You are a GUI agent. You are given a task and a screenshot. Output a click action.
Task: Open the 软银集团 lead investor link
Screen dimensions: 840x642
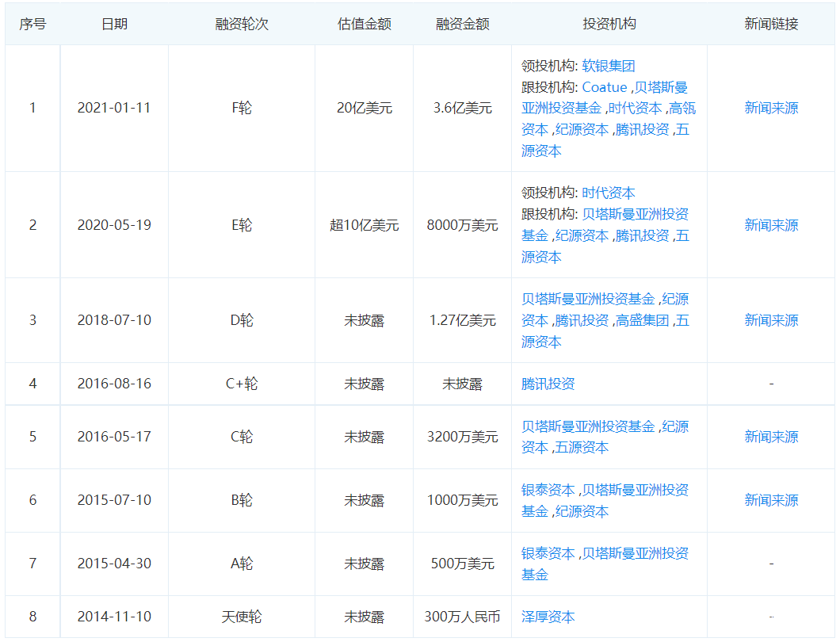[x=608, y=66]
